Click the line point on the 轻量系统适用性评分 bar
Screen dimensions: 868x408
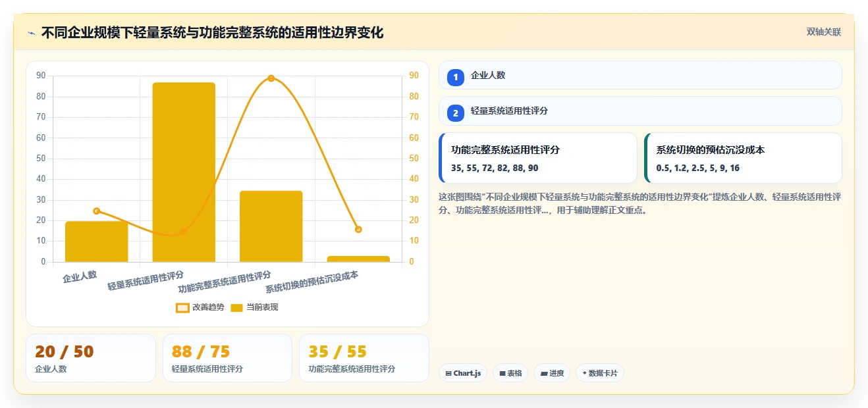(x=184, y=232)
